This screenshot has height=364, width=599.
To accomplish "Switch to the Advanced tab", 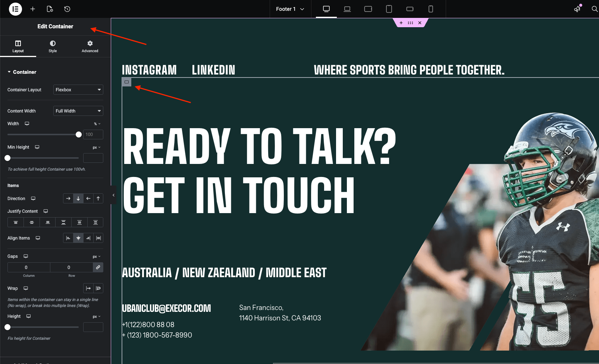I will click(90, 47).
